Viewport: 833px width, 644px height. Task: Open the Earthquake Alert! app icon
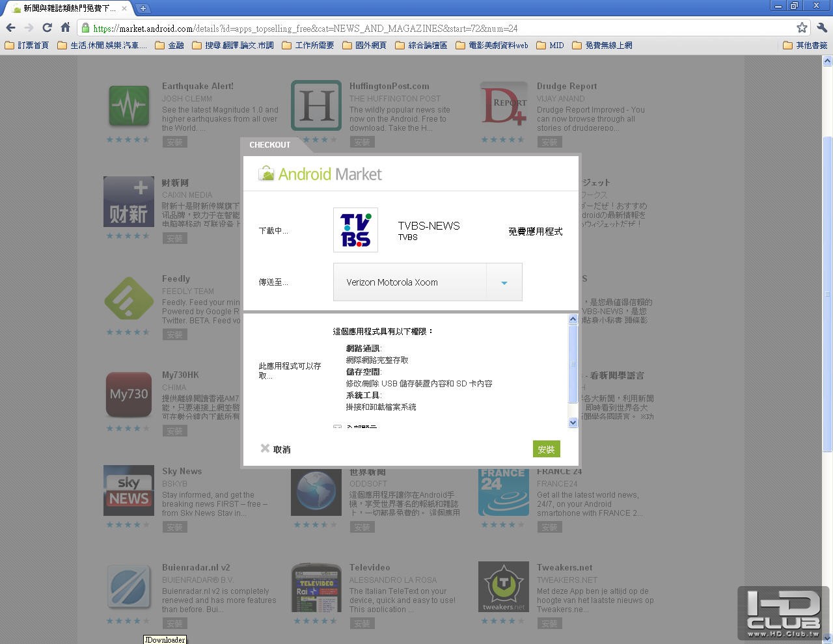coord(129,105)
